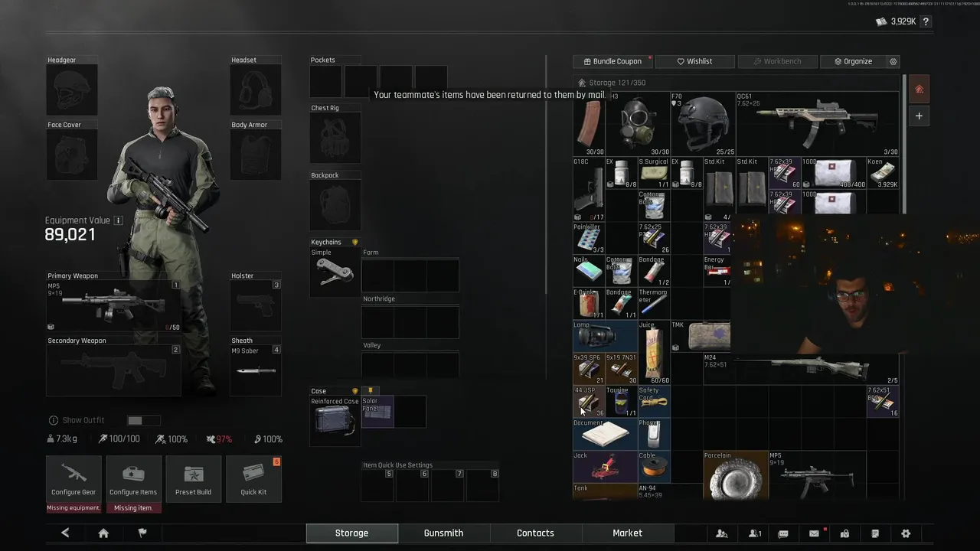
Task: Click the help question mark icon
Action: [x=926, y=21]
